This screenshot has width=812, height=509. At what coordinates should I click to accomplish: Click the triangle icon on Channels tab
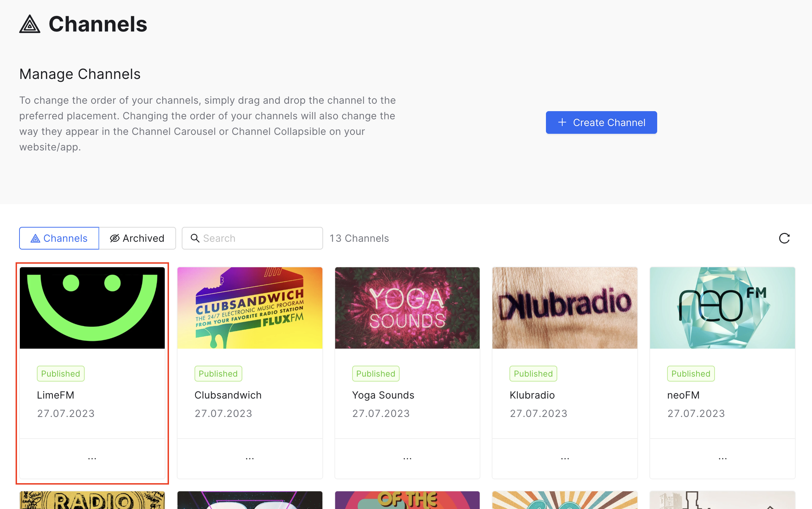pyautogui.click(x=35, y=238)
